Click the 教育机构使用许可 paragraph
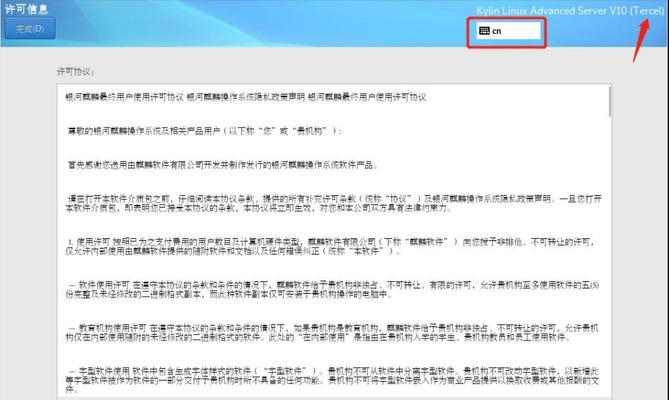This screenshot has height=400, width=669. (x=332, y=333)
